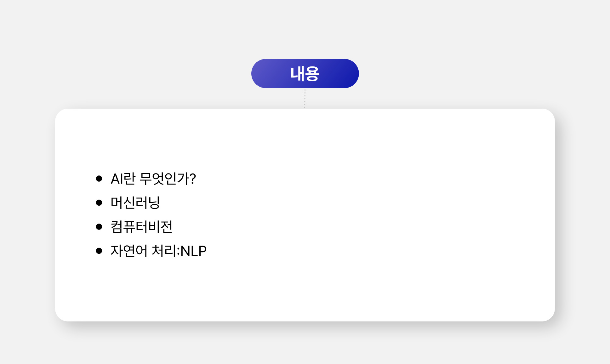The image size is (610, 364).
Task: Click the bullet dot beside "자연어 처리:NLP"
Action: 99,251
